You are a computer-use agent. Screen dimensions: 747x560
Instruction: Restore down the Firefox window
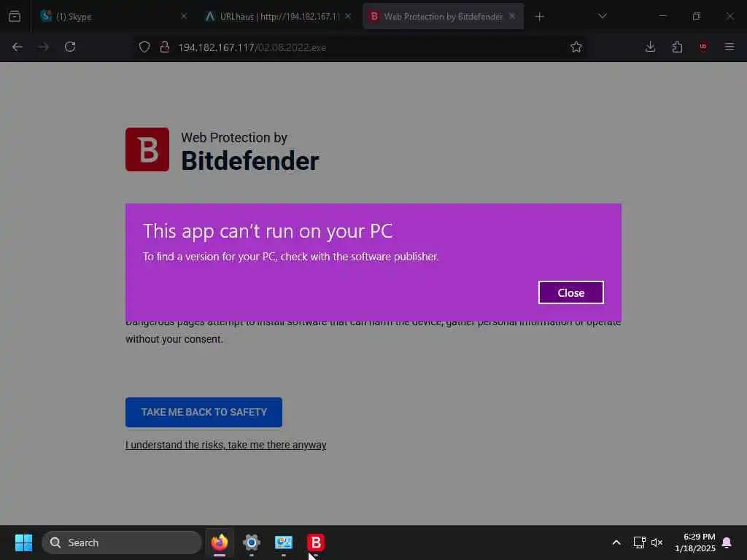[697, 16]
